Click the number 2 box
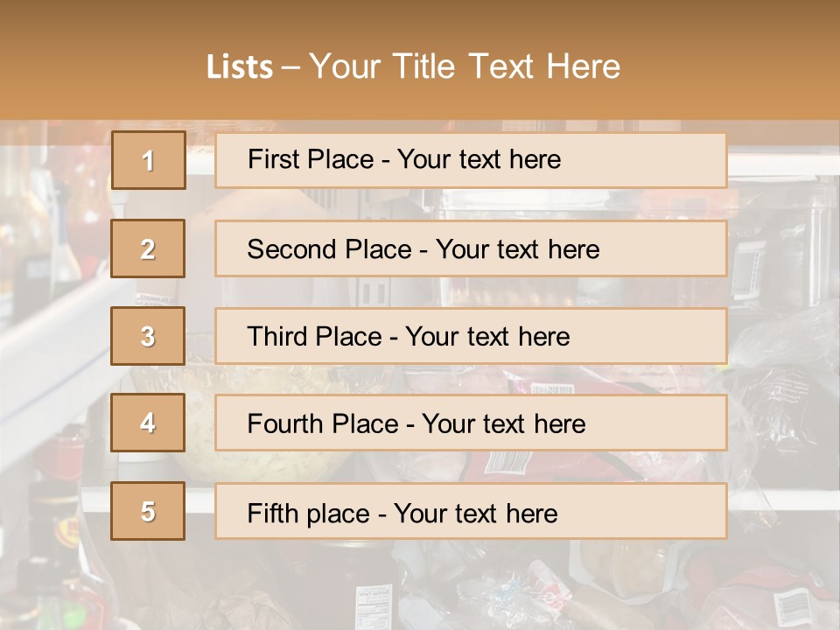The image size is (840, 630). (x=148, y=248)
